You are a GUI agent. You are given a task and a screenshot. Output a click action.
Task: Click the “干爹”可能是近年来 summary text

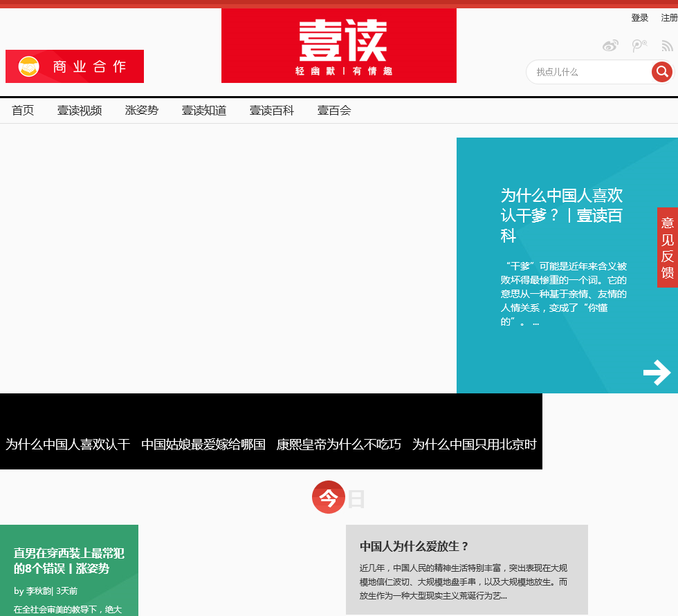tap(563, 294)
